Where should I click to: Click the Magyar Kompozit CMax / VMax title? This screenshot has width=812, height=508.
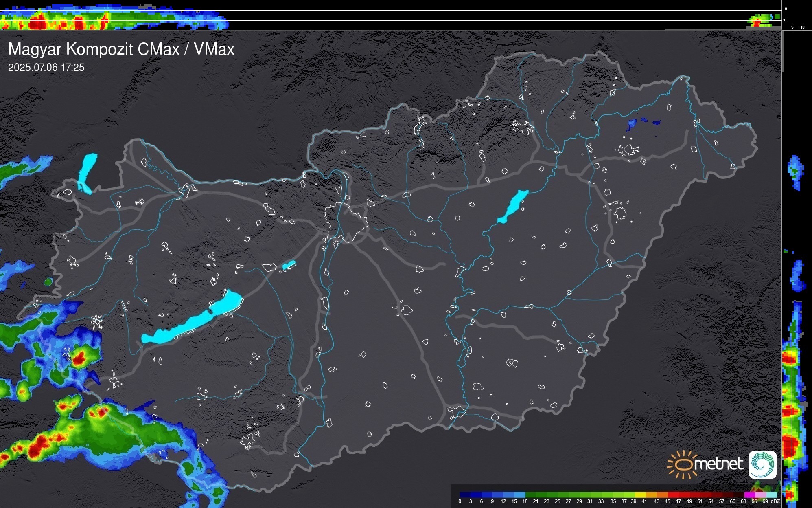click(x=121, y=49)
